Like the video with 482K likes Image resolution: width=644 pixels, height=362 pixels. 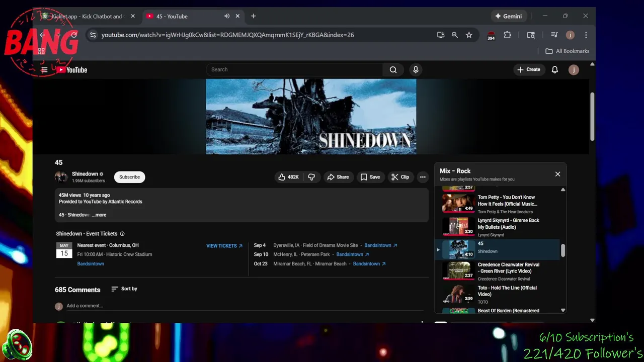click(x=288, y=177)
